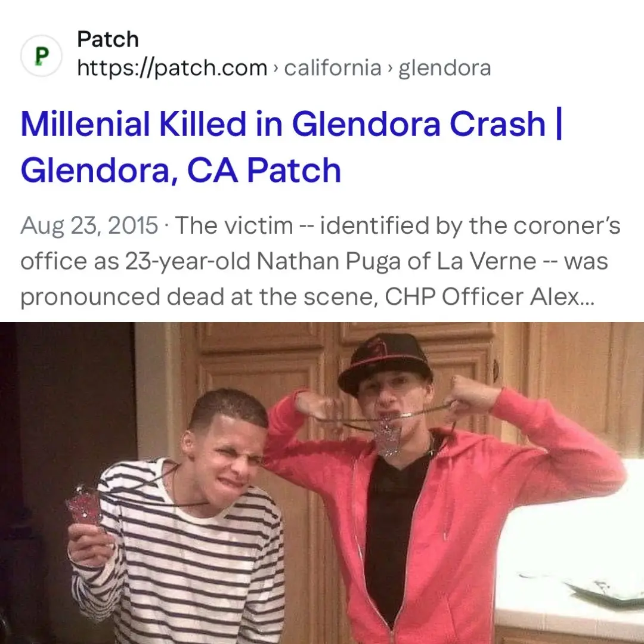Image resolution: width=644 pixels, height=644 pixels.
Task: Click the green Patch favicon icon
Action: coord(42,56)
